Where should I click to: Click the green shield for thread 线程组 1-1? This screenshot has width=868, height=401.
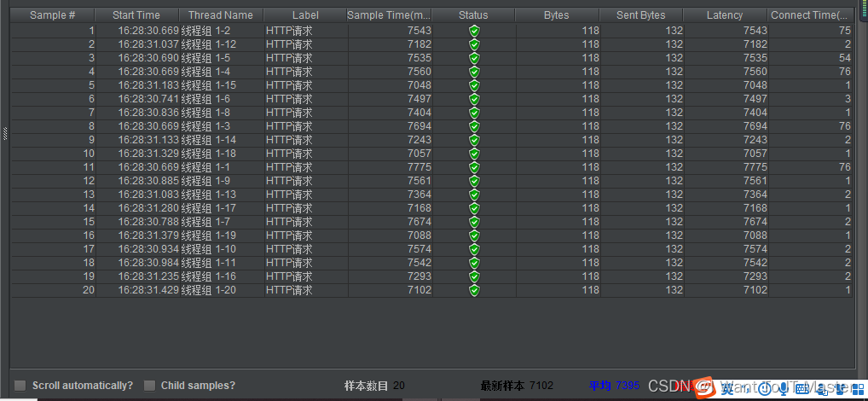coord(474,166)
